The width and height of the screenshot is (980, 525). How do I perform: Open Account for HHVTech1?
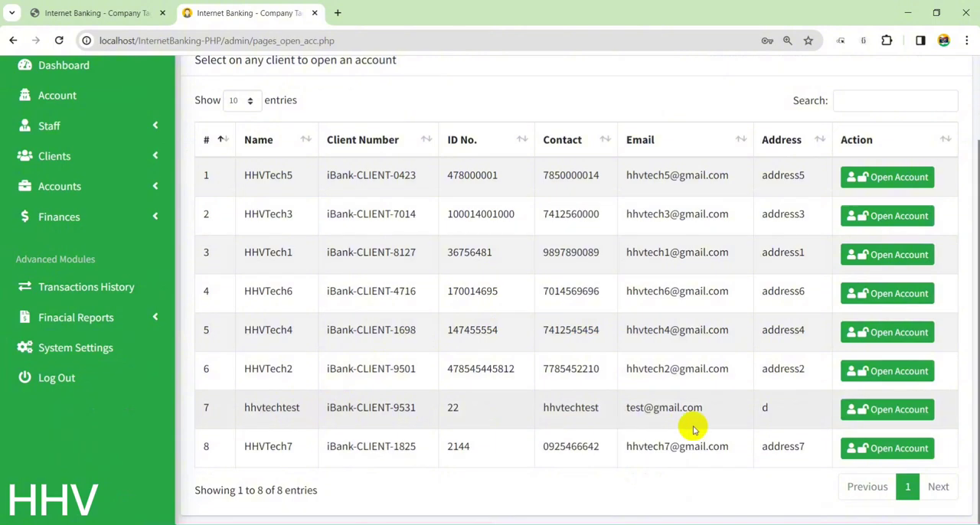tap(887, 254)
